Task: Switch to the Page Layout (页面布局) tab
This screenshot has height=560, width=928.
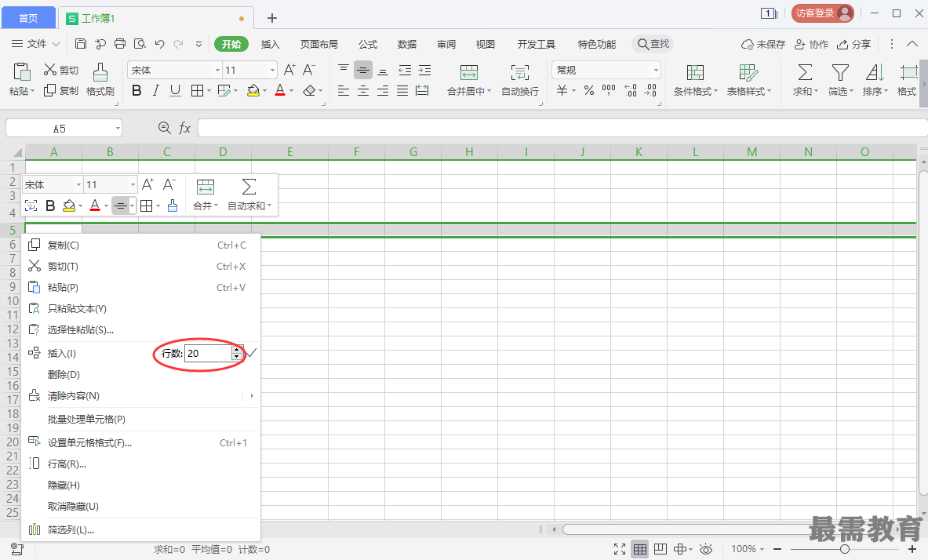Action: tap(319, 44)
